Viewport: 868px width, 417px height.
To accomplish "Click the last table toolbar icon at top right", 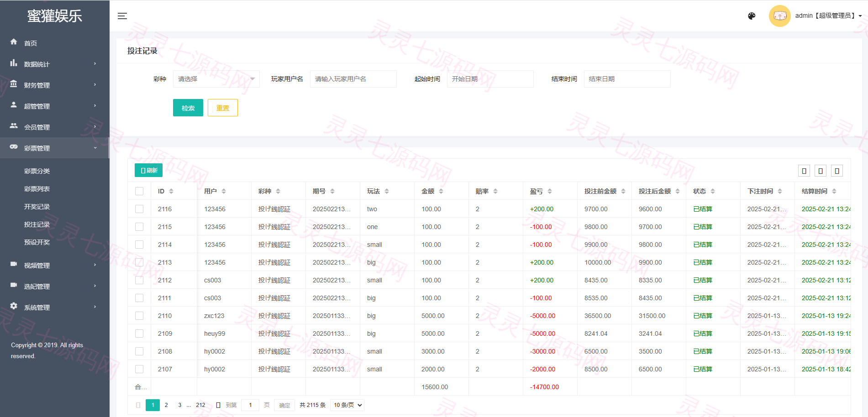I will [837, 171].
